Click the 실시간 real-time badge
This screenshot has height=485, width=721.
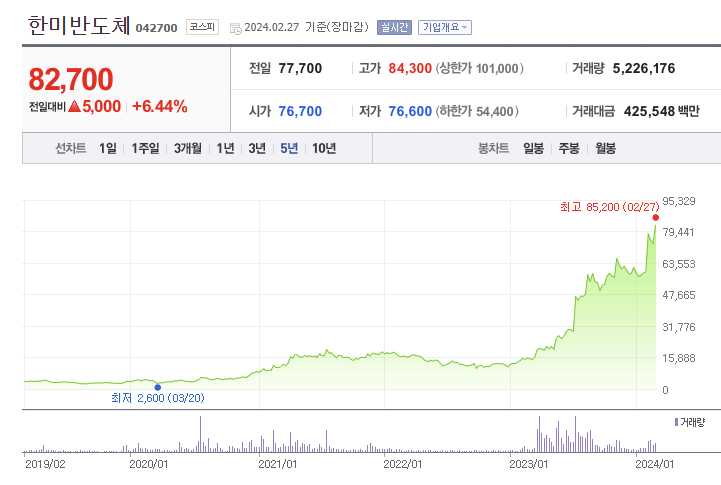click(394, 28)
